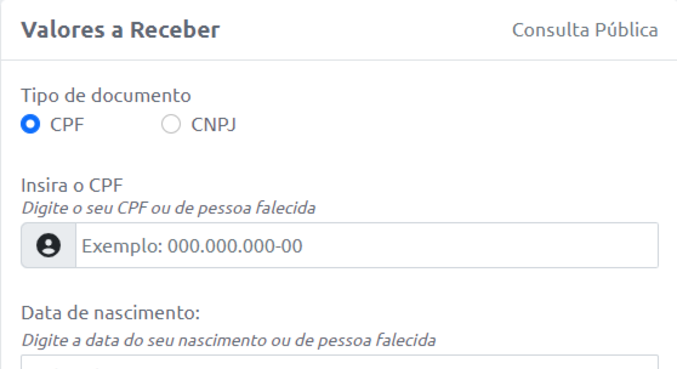Click the Digite a data do seu nascimento hint
This screenshot has height=369, width=677.
coord(228,341)
